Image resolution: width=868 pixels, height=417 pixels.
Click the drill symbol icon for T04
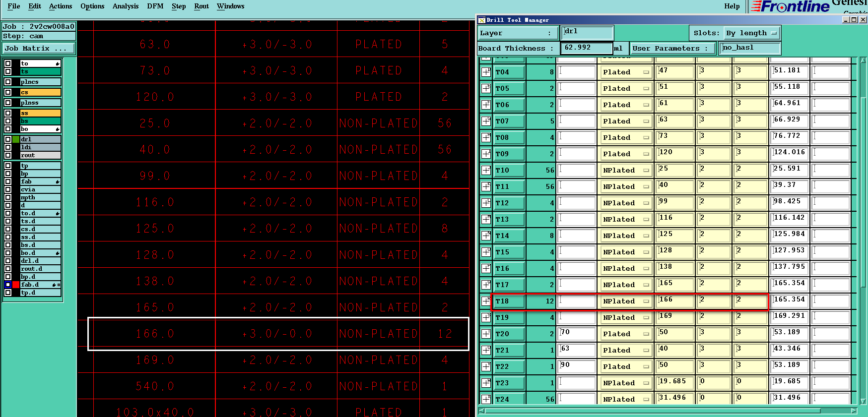click(x=486, y=72)
